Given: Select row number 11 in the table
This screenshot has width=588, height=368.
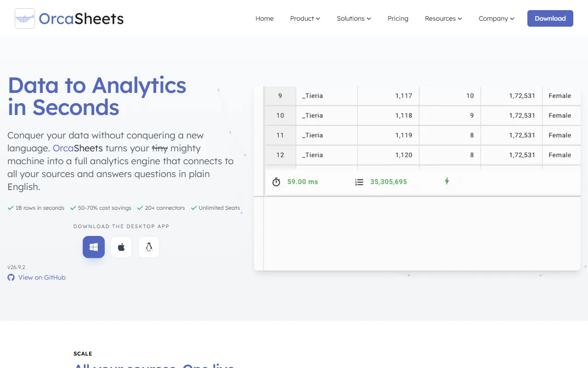Looking at the screenshot, I should pos(280,135).
